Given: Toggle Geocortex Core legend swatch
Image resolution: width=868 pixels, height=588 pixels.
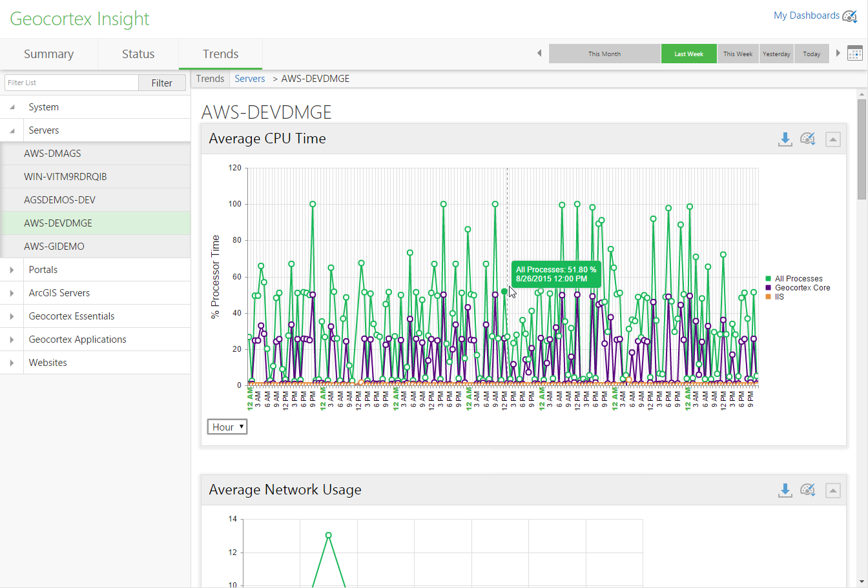Looking at the screenshot, I should click(x=768, y=288).
